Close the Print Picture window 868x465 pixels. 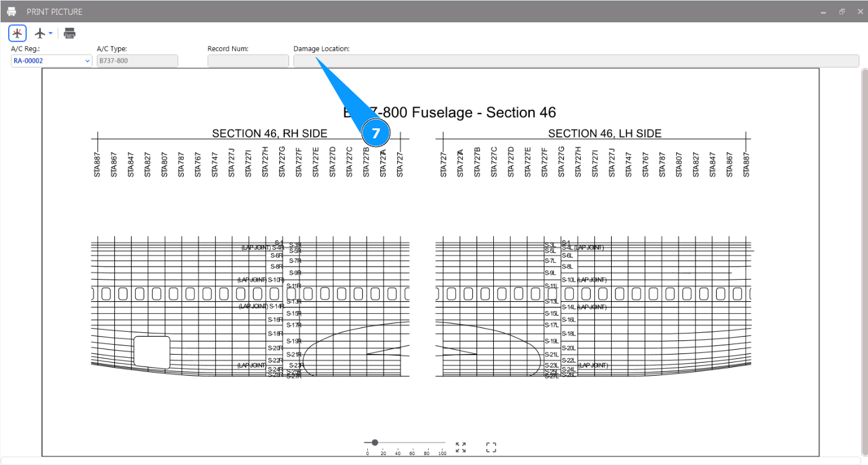coord(859,12)
